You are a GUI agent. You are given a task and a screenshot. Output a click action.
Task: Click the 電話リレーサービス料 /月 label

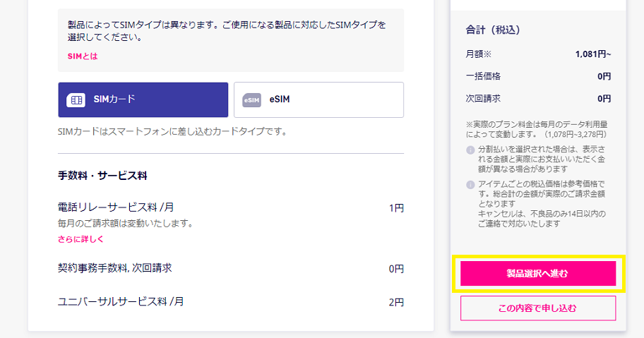click(x=116, y=207)
